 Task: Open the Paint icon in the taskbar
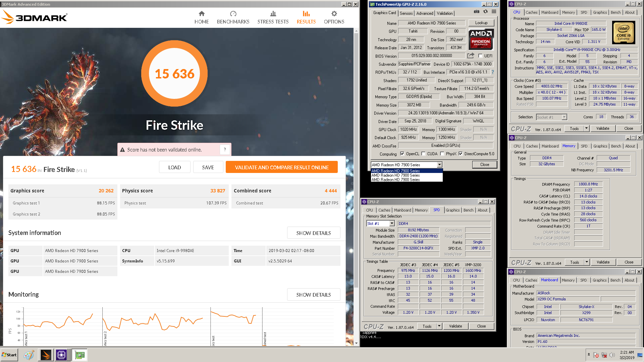tap(29, 355)
